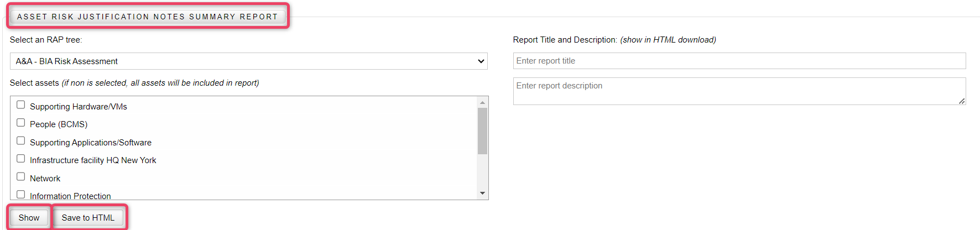Tick the People (BCMS) checkbox
This screenshot has width=980, height=230.
pyautogui.click(x=21, y=123)
